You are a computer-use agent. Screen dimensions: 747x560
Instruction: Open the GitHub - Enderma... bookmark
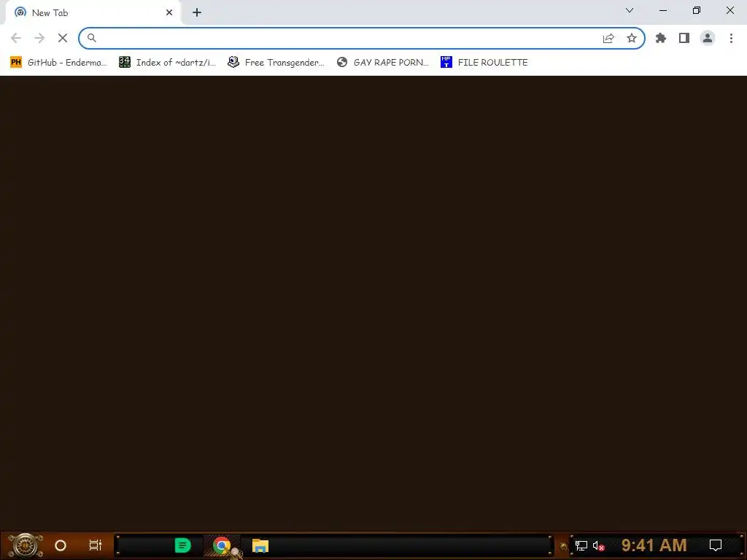coord(58,63)
